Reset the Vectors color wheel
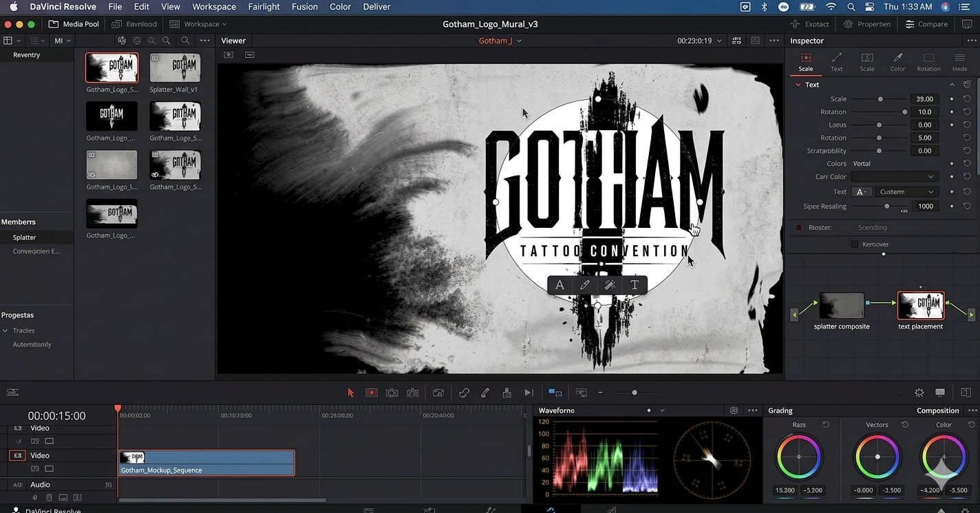This screenshot has height=513, width=980. pyautogui.click(x=905, y=425)
